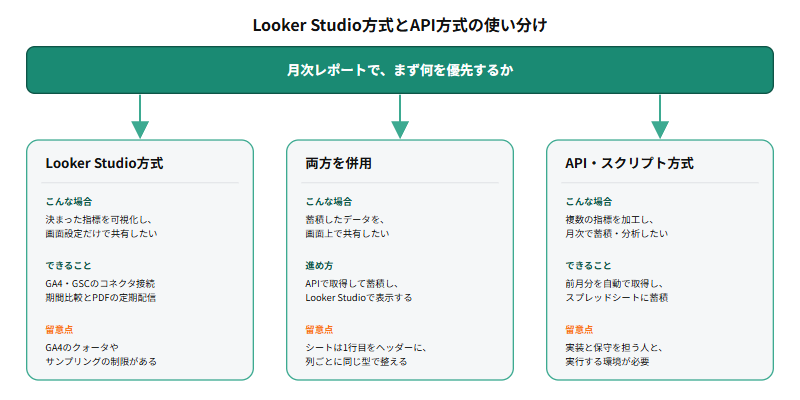This screenshot has height=400, width=800.
Task: Select the line '決まった指標を可視化し、'
Action: (99, 219)
